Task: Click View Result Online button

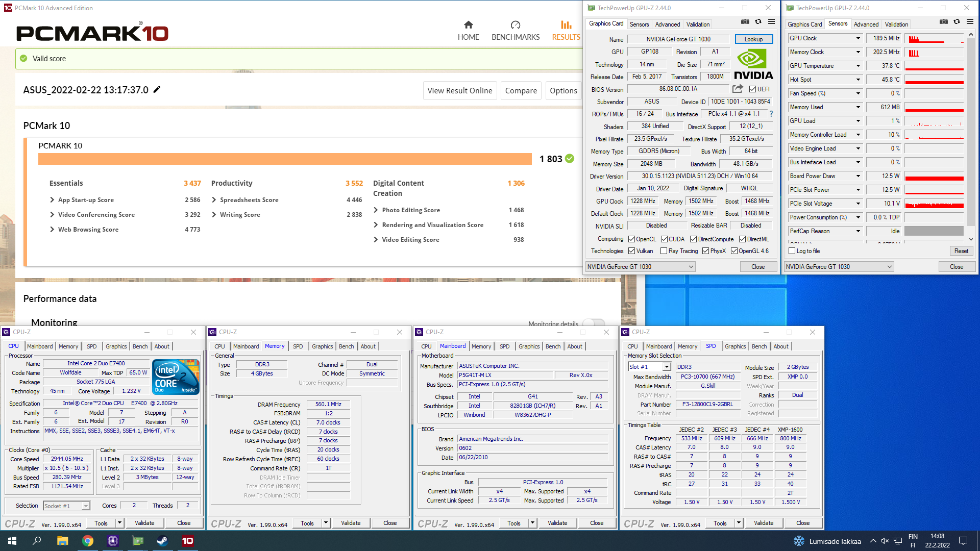Action: (x=460, y=91)
